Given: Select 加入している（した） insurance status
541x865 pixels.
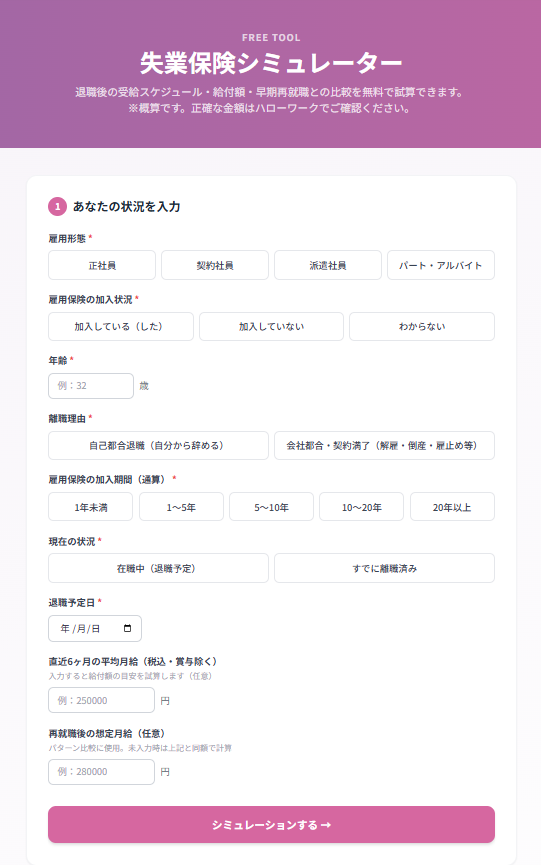Looking at the screenshot, I should click(x=121, y=327).
